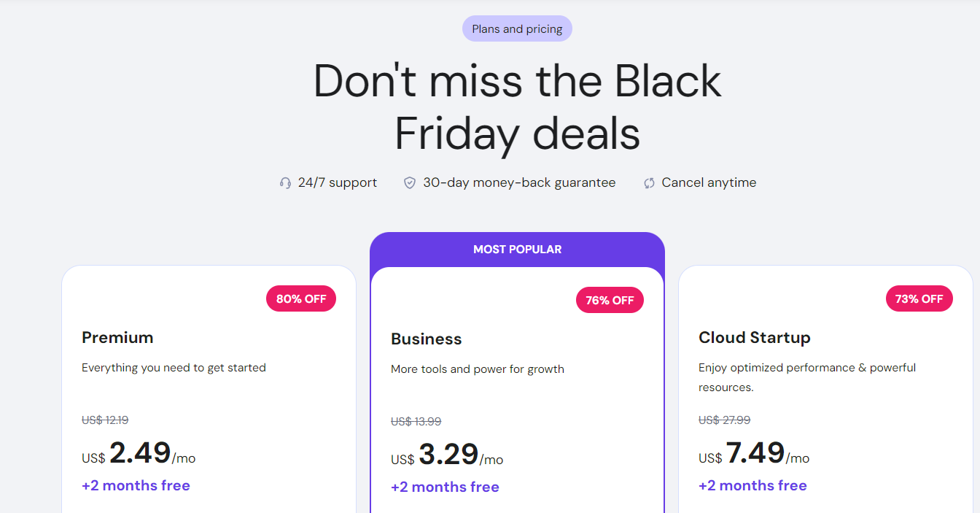Screen dimensions: 980x513
Task: Click +2 months free under Cloud Startup
Action: [752, 486]
